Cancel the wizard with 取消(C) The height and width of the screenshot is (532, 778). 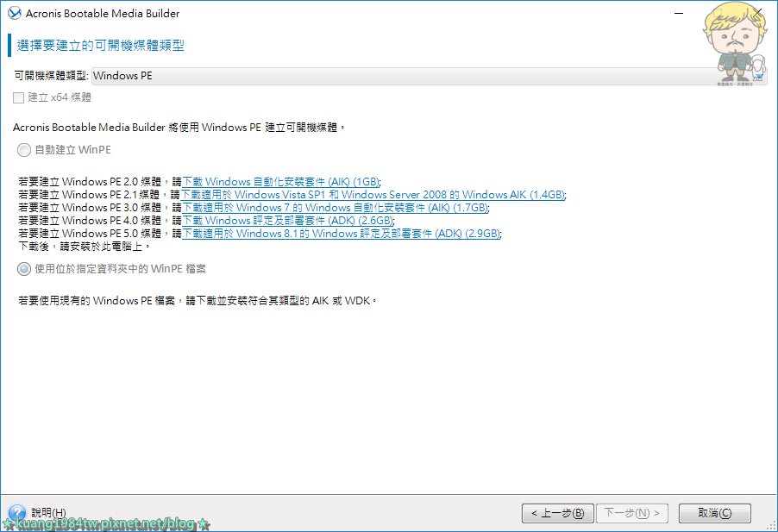(714, 513)
